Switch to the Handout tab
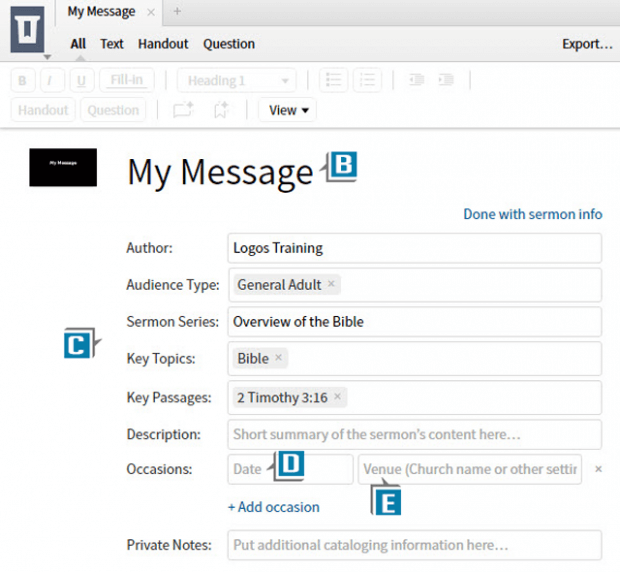Image resolution: width=620 pixels, height=572 pixels. pyautogui.click(x=163, y=44)
